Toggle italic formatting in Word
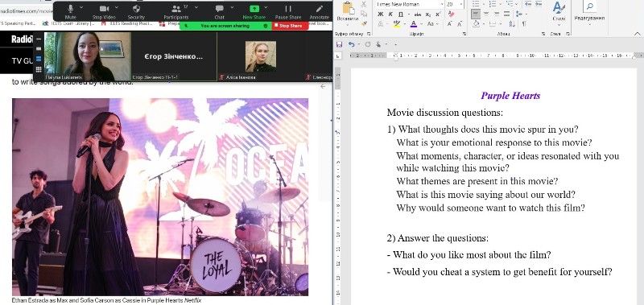The image size is (644, 305). tap(390, 14)
